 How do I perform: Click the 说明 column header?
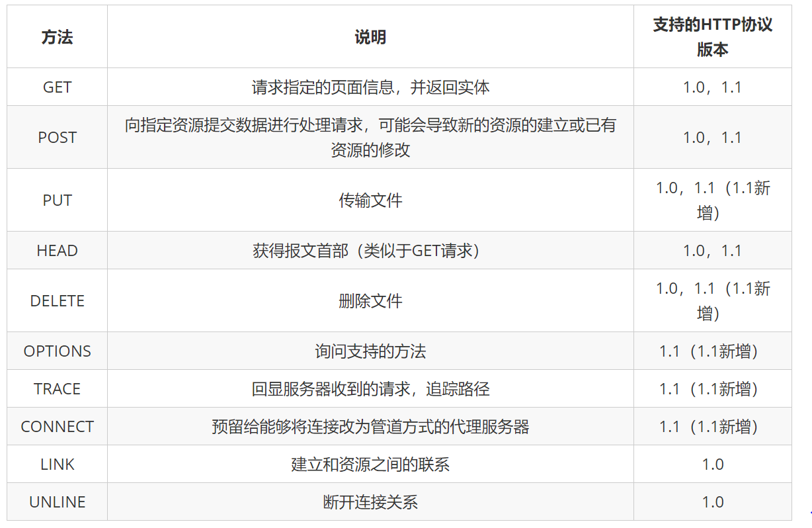pyautogui.click(x=370, y=37)
